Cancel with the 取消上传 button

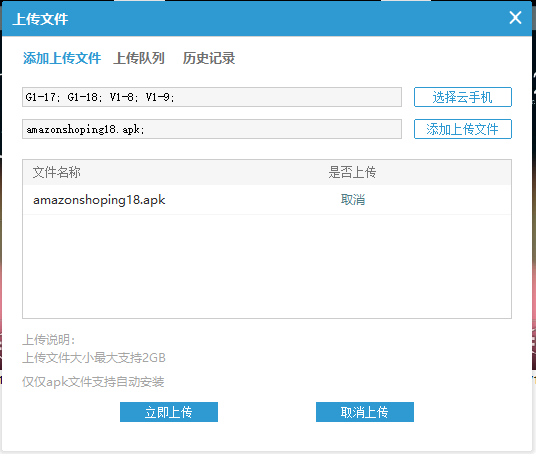(x=365, y=412)
